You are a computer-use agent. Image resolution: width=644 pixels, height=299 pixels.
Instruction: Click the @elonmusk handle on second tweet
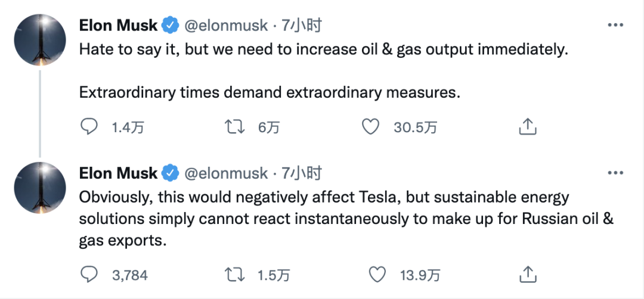(225, 173)
